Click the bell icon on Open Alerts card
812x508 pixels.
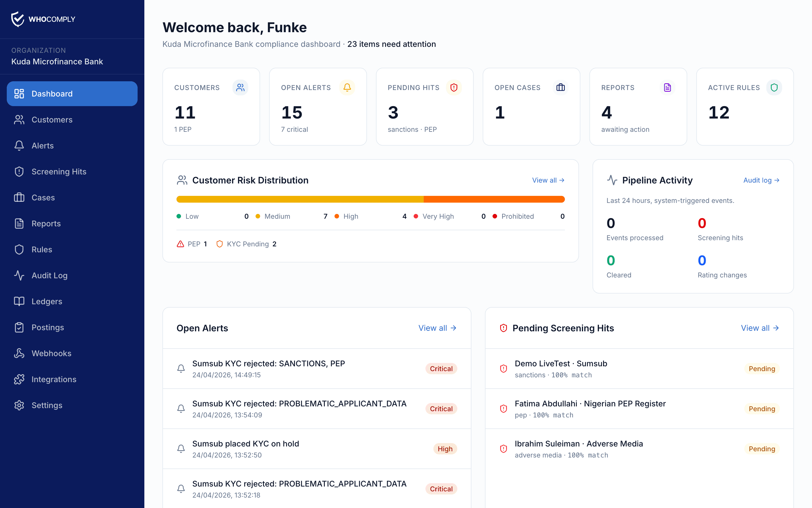point(347,87)
